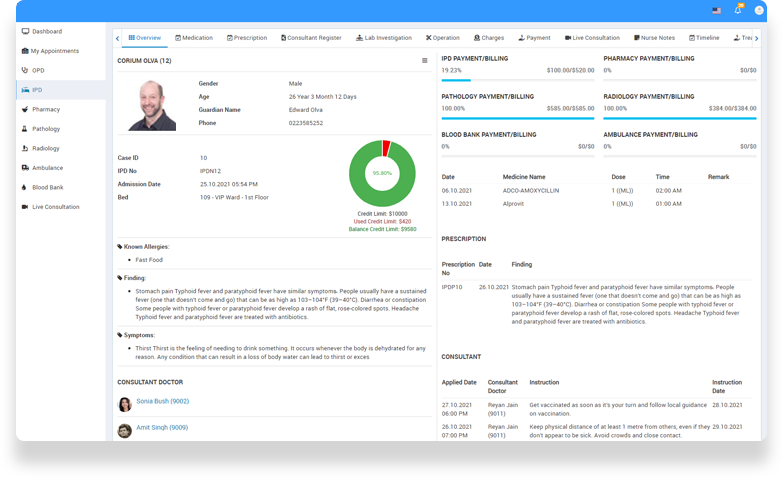
Task: Go to My Appointments in sidebar
Action: [54, 51]
